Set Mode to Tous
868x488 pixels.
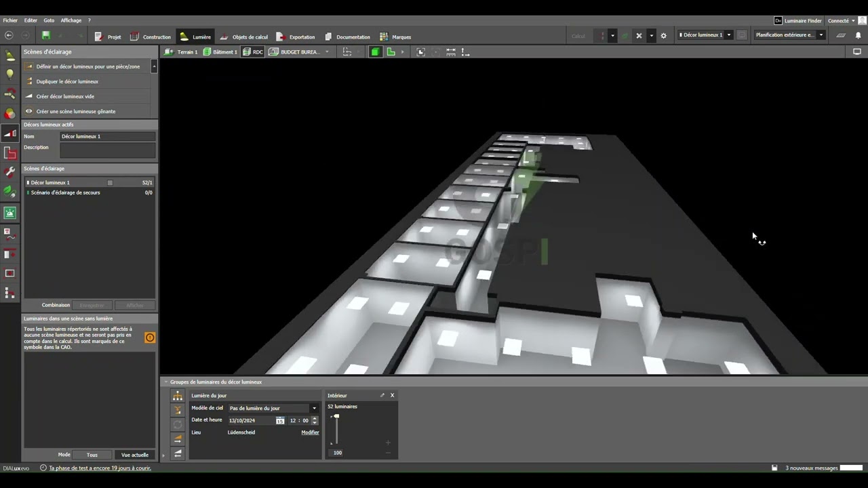[x=92, y=455]
